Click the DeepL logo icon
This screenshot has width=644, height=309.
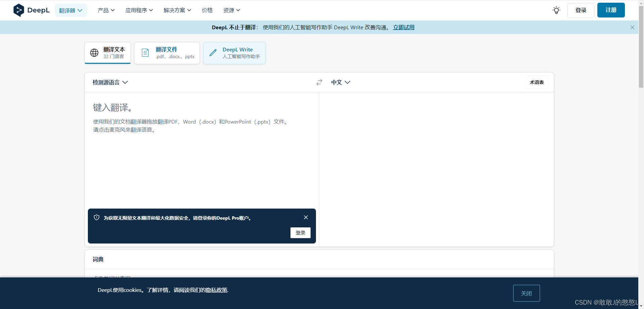18,10
